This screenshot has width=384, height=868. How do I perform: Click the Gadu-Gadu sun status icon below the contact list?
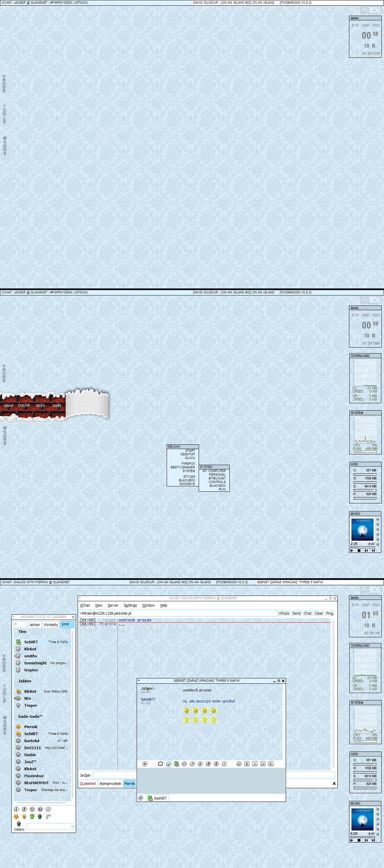16,817
